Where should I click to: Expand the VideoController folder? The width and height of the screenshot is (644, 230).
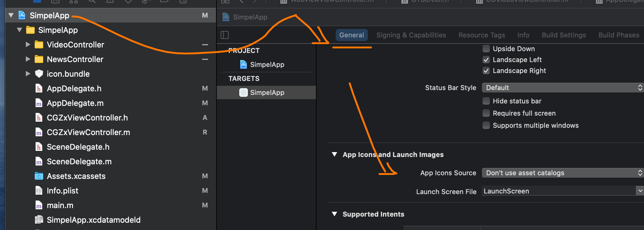pos(28,45)
